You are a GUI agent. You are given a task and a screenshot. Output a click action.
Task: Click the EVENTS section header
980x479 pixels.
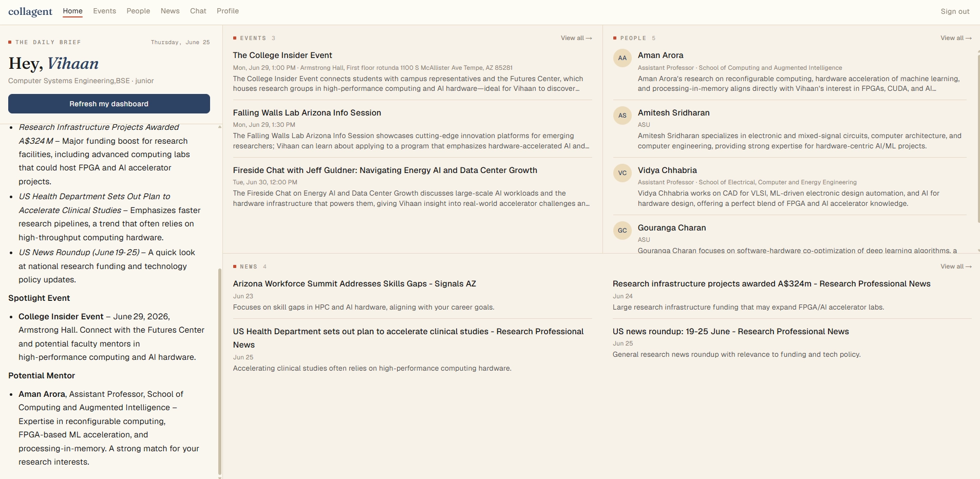click(x=253, y=38)
